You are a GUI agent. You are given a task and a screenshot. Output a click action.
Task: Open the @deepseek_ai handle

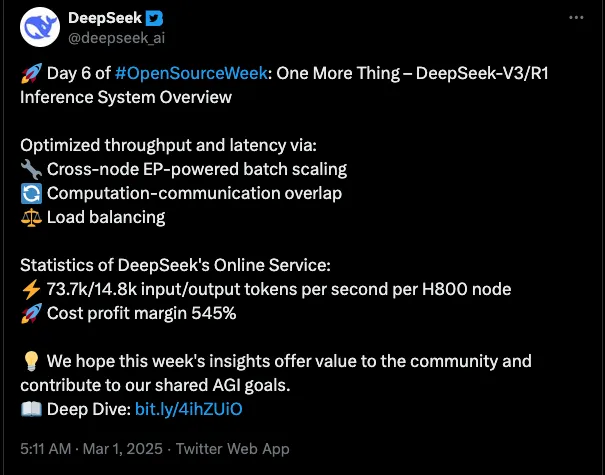[x=117, y=38]
